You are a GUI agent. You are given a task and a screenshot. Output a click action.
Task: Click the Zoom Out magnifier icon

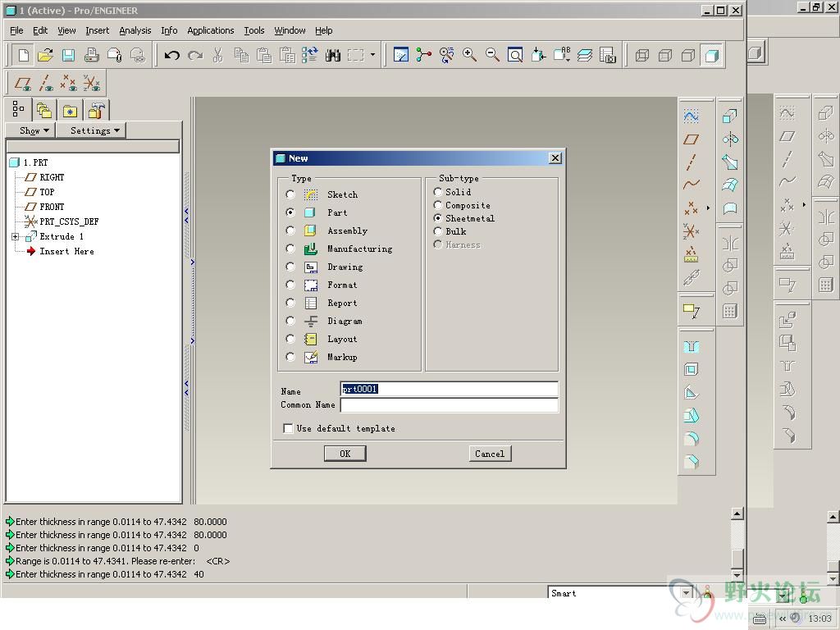[492, 55]
